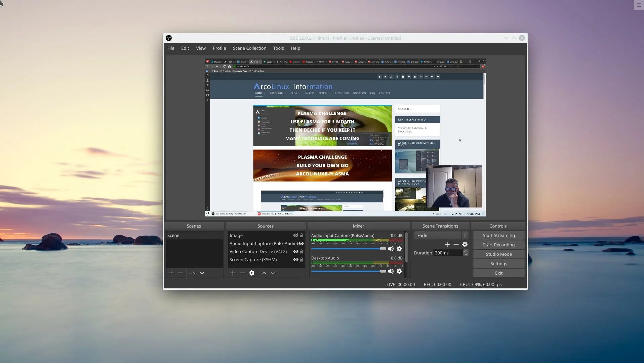Click the Controls panel header
This screenshot has width=644, height=363.
[498, 226]
